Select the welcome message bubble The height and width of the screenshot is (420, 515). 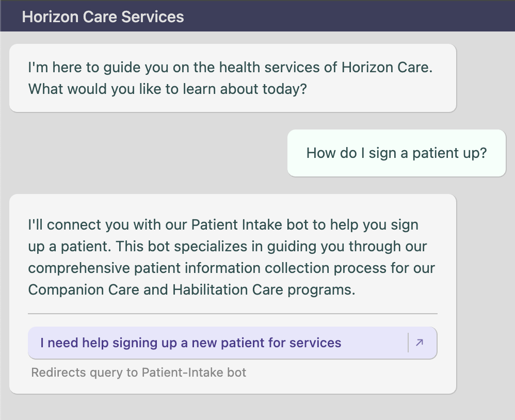[232, 77]
